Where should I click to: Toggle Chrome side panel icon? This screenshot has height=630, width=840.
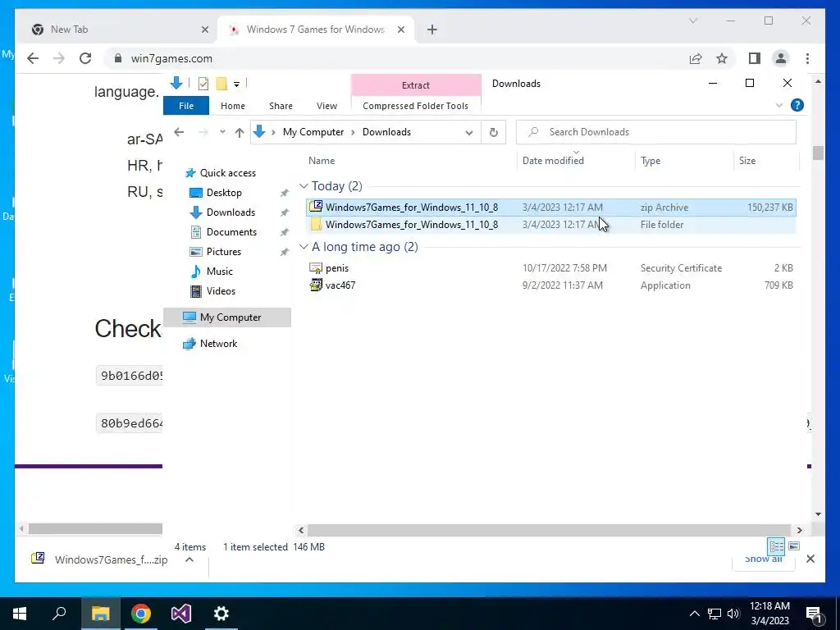click(x=755, y=58)
